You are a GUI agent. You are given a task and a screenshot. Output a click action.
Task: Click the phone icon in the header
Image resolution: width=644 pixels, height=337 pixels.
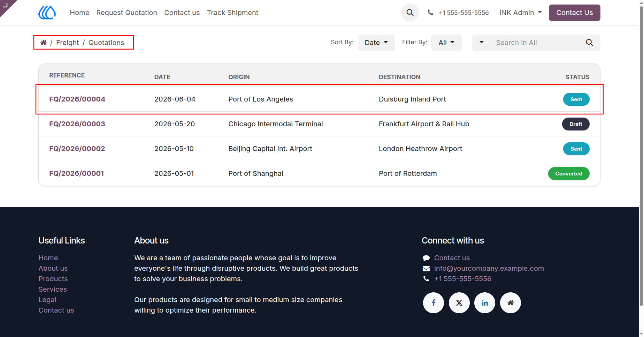(x=430, y=13)
